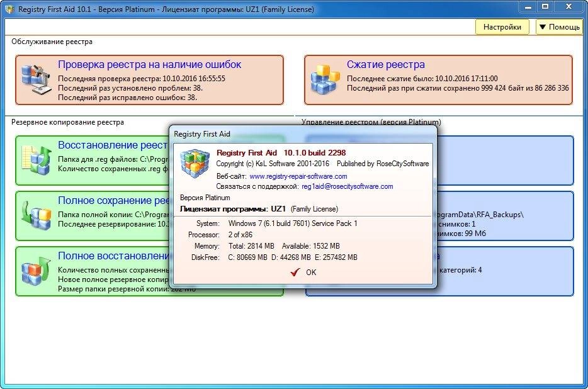Click the Registry First Aid cube logo
The height and width of the screenshot is (389, 588).
coord(195,163)
